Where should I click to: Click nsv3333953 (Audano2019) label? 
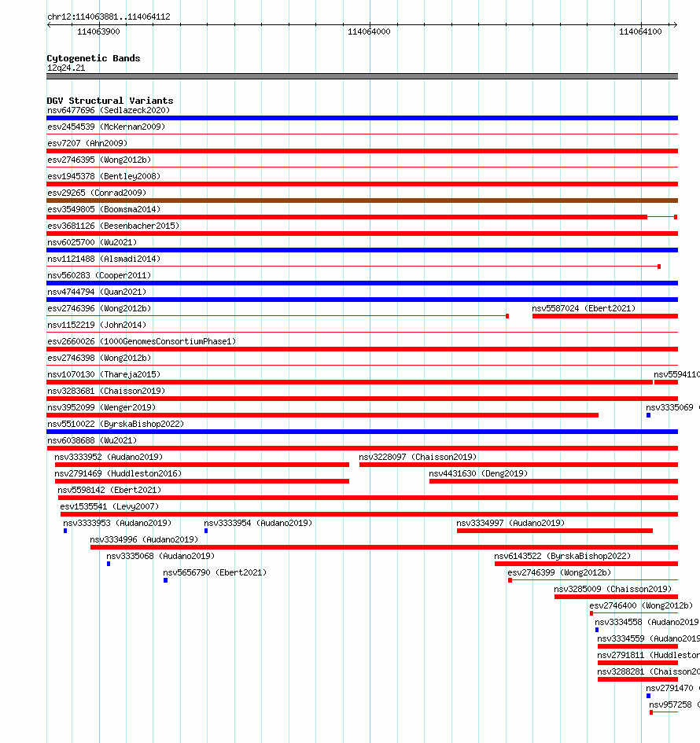[x=117, y=523]
